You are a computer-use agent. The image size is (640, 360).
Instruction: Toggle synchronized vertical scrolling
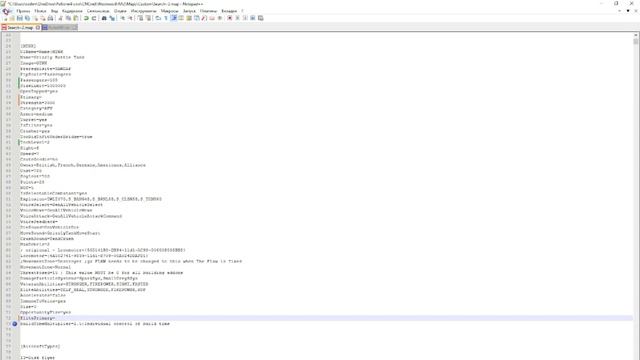pos(141,18)
